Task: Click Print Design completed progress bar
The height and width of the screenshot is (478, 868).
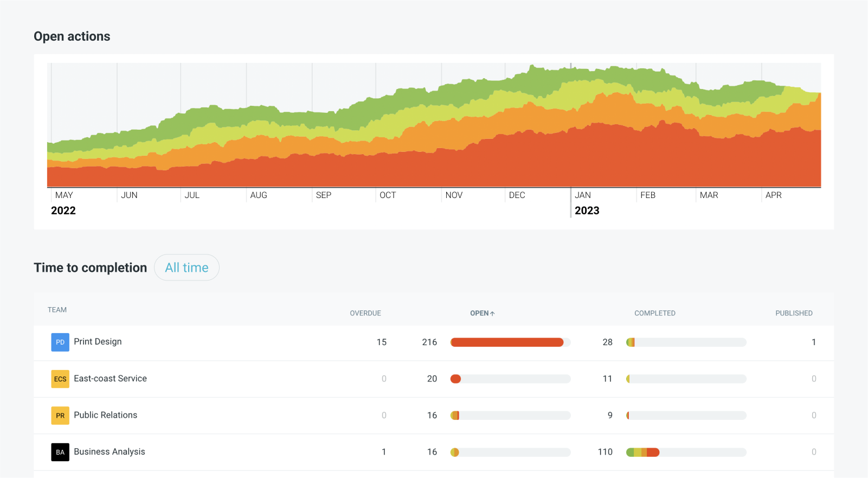Action: (686, 342)
